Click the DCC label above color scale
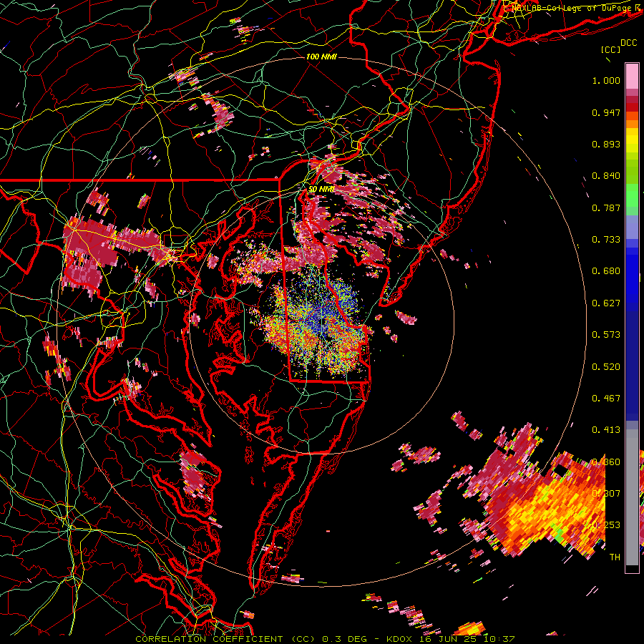The width and height of the screenshot is (644, 644). (628, 43)
